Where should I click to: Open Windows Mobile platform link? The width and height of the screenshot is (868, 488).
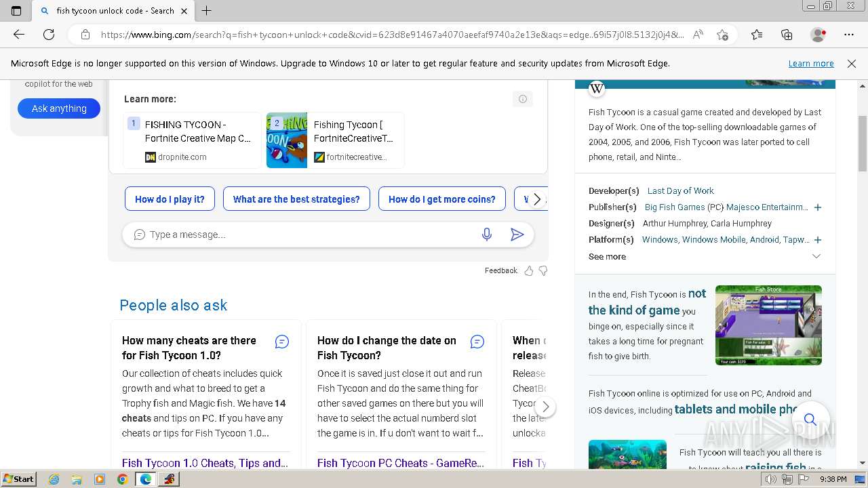coord(713,240)
